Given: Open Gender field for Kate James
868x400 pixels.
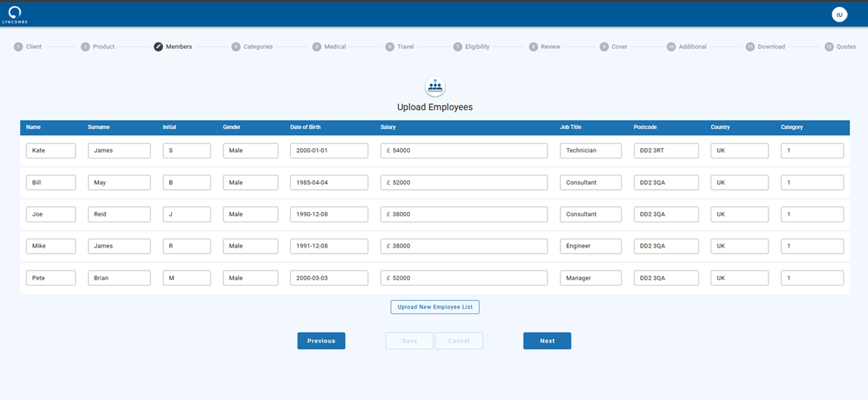Looking at the screenshot, I should pyautogui.click(x=250, y=151).
